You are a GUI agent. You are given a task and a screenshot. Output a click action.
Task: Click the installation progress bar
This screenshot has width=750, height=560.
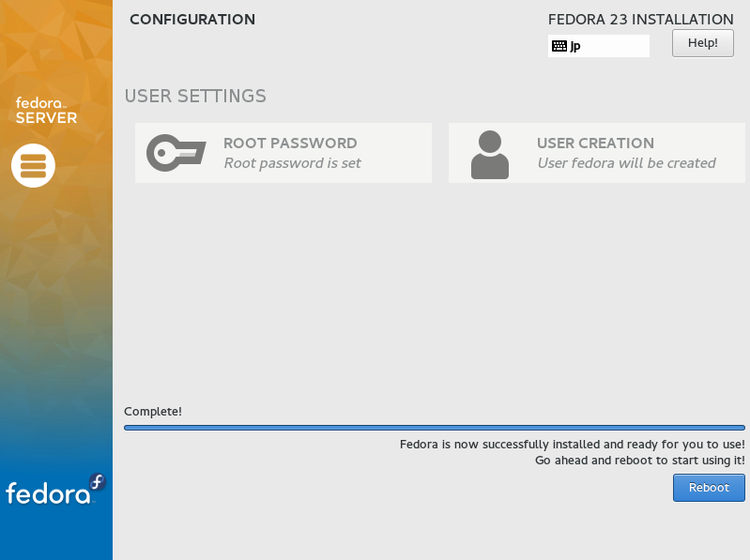pos(435,428)
